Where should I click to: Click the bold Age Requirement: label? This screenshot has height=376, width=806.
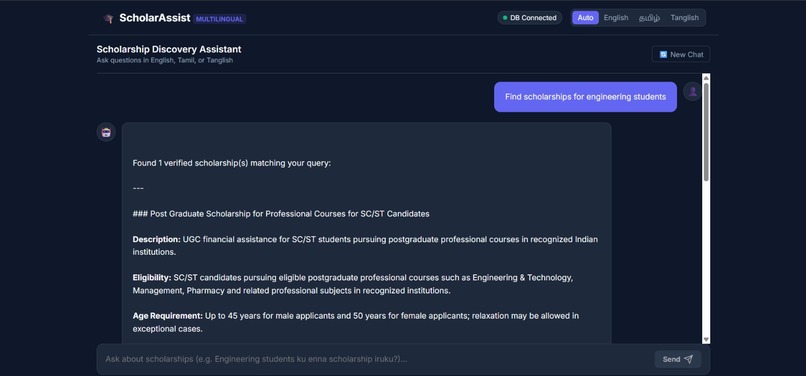[168, 316]
